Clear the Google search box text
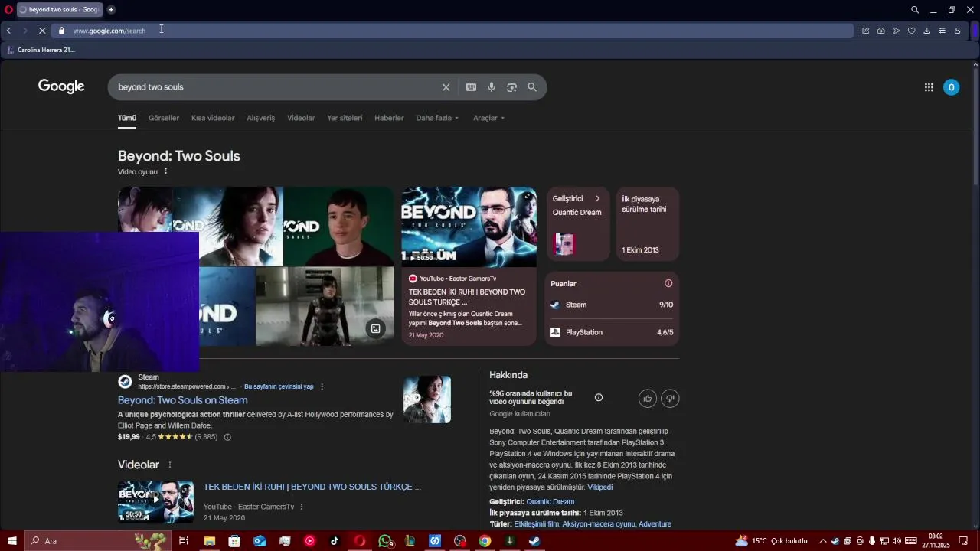 [446, 87]
